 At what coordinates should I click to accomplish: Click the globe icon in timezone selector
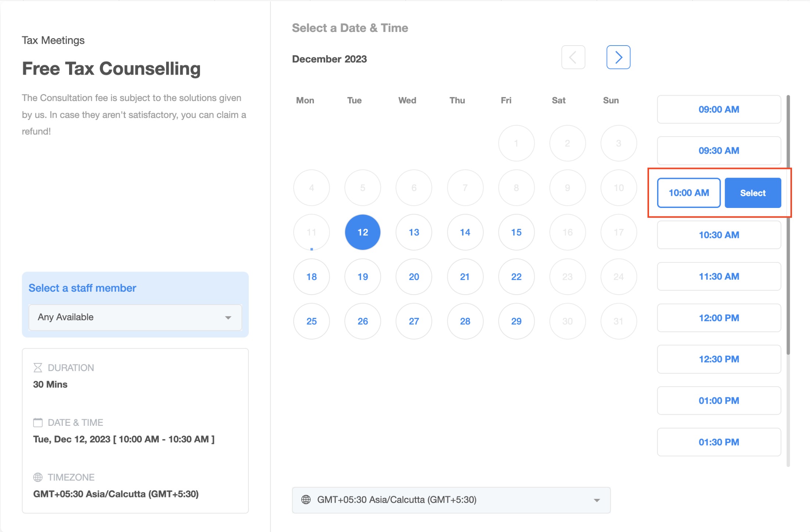(x=306, y=500)
